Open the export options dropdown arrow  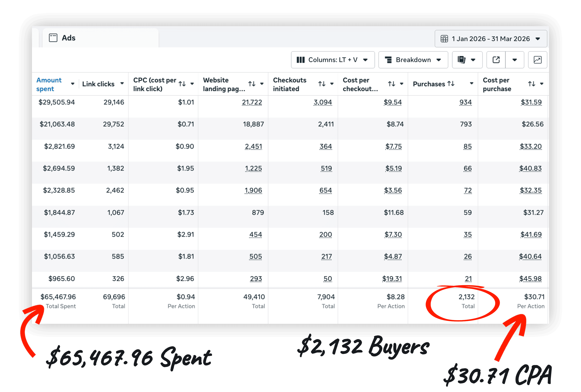pos(515,60)
